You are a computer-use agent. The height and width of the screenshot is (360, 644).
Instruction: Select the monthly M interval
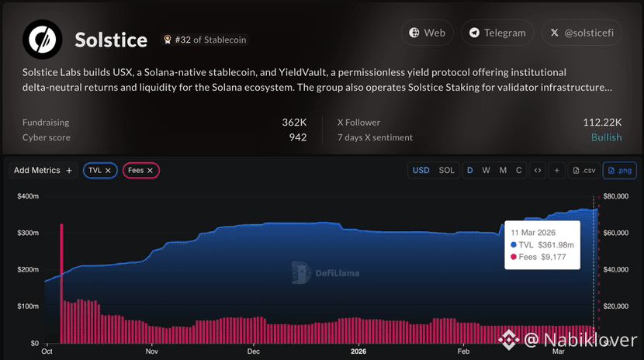[x=503, y=171]
